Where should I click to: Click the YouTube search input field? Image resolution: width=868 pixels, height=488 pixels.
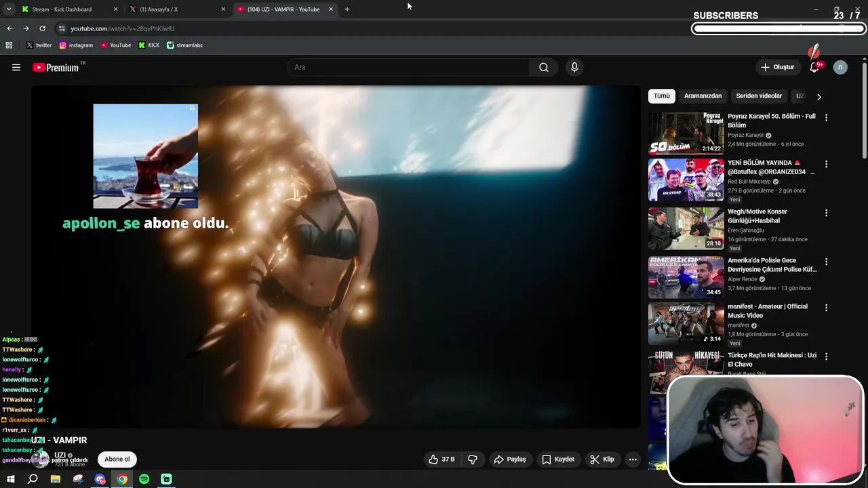coord(409,67)
